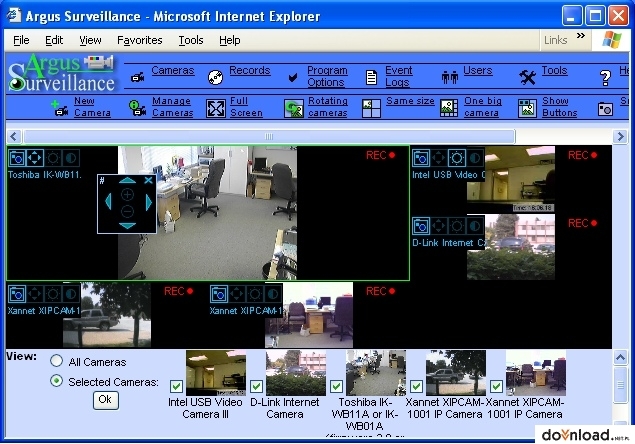Open the Edit menu
The height and width of the screenshot is (444, 635).
click(x=54, y=40)
